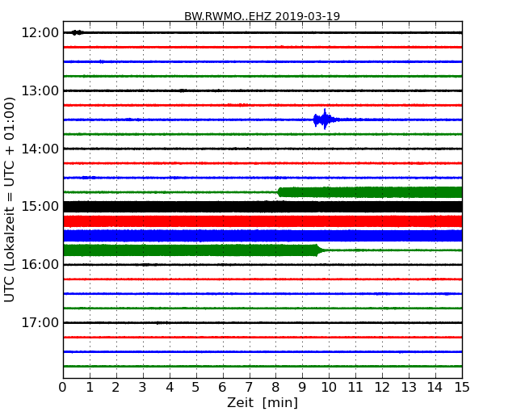
Task: Click the 15 tick on the minute axis
Action: [462, 388]
